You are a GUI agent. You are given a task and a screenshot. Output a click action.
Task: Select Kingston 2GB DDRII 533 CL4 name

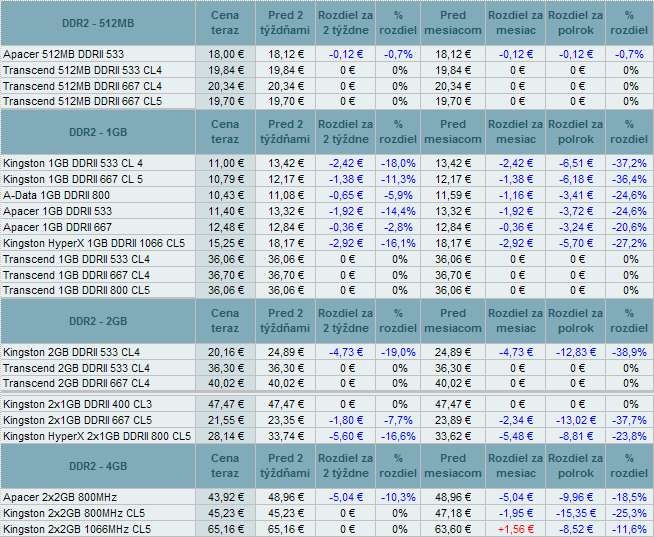tap(71, 352)
